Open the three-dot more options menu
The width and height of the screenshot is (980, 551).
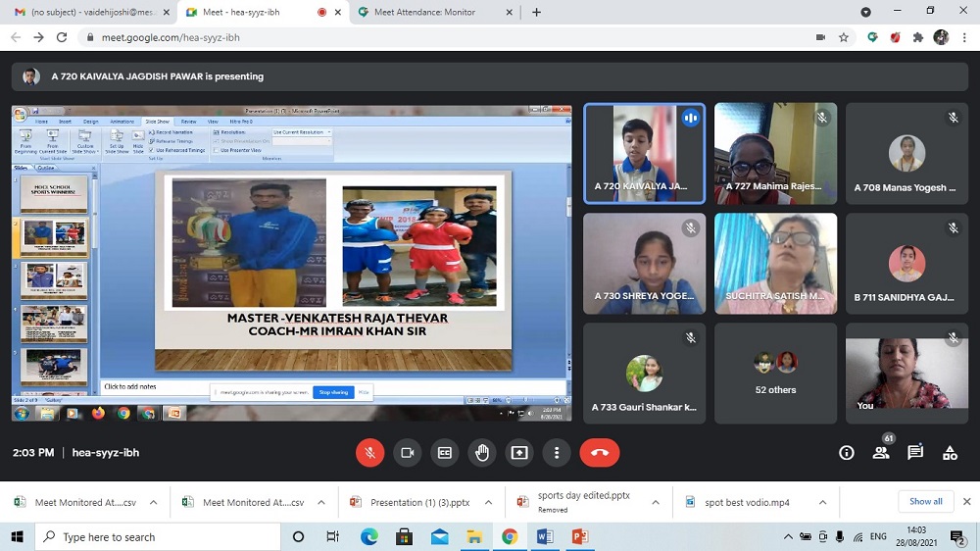557,453
